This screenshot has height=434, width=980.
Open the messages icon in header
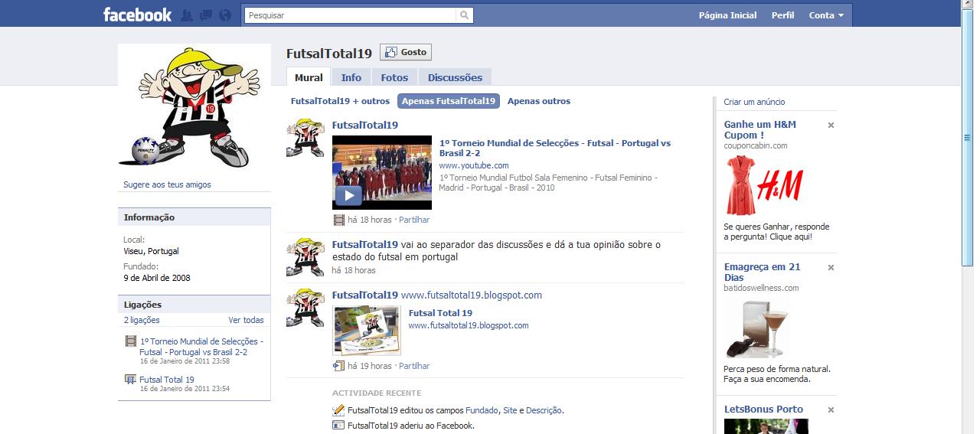tap(205, 15)
